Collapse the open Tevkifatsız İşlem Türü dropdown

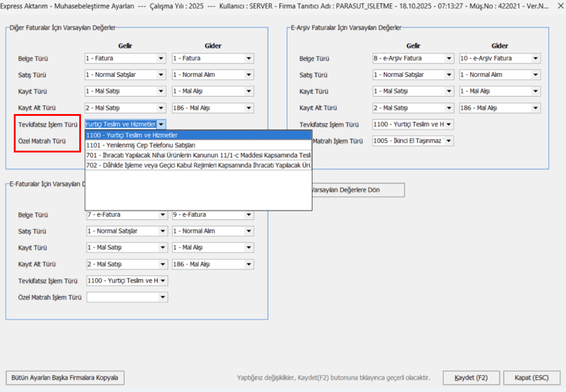[x=161, y=124]
